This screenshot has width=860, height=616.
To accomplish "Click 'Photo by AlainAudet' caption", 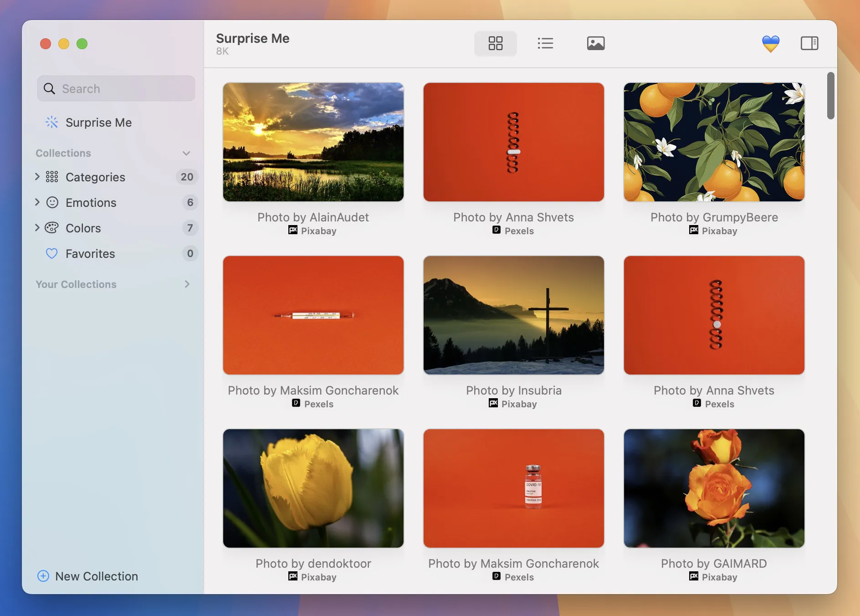I will [313, 217].
